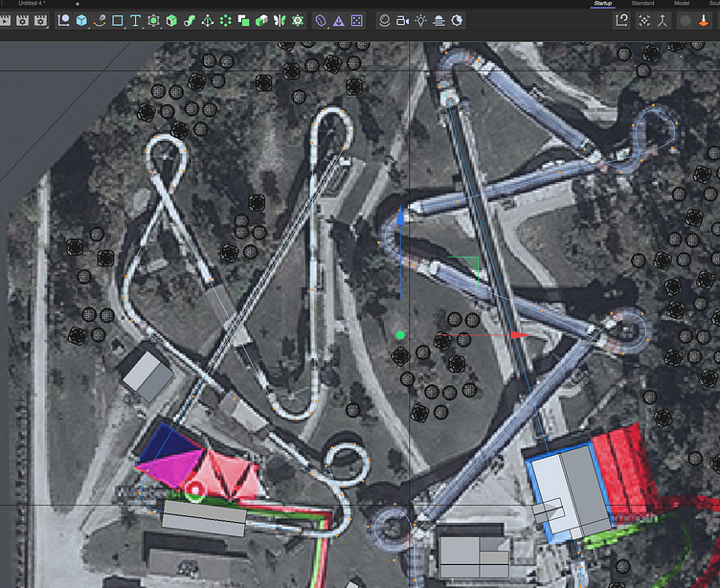Viewport: 720px width, 588px height.
Task: Toggle the Enable Axis icon
Action: [662, 20]
